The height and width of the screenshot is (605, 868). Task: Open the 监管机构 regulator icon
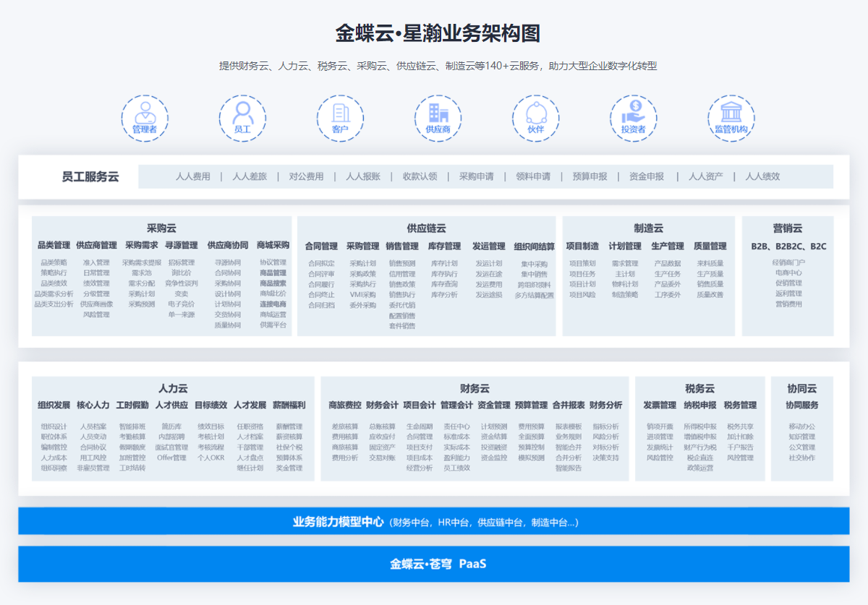pyautogui.click(x=731, y=118)
